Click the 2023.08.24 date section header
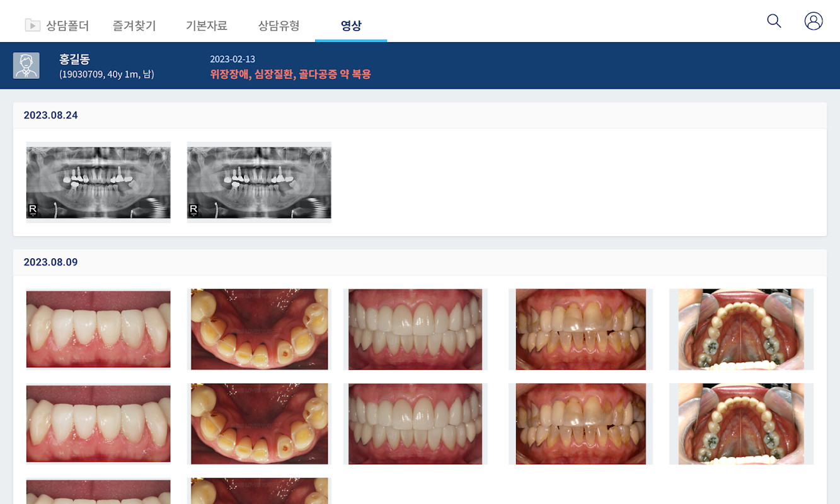 (x=420, y=115)
